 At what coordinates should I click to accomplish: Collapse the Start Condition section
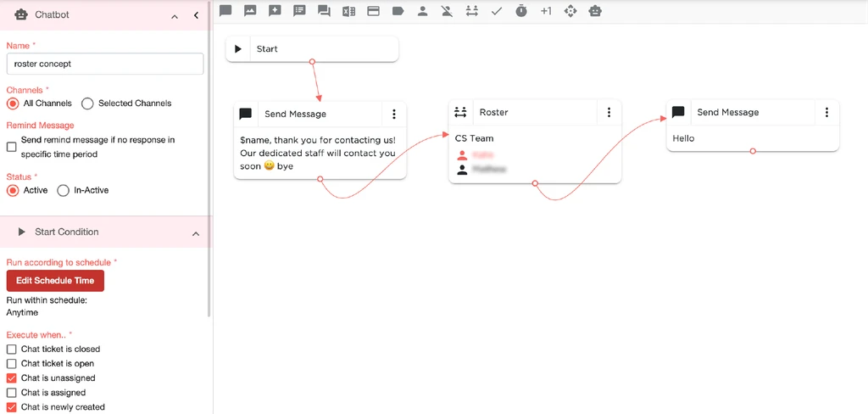click(x=196, y=232)
